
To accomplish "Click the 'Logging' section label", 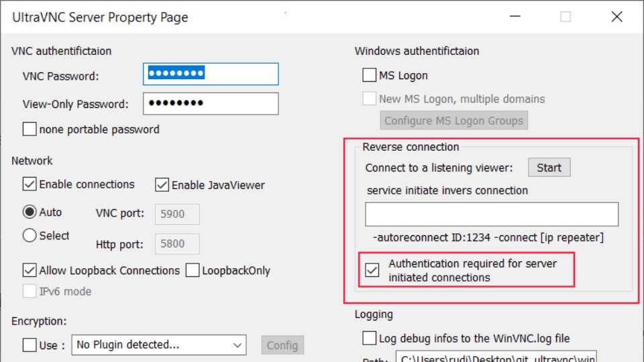I will pos(374,314).
